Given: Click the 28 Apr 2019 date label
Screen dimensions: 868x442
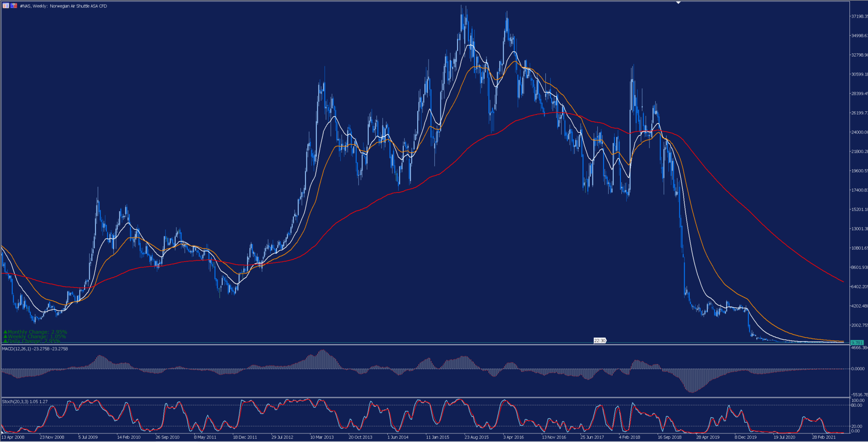Looking at the screenshot, I should [x=708, y=437].
